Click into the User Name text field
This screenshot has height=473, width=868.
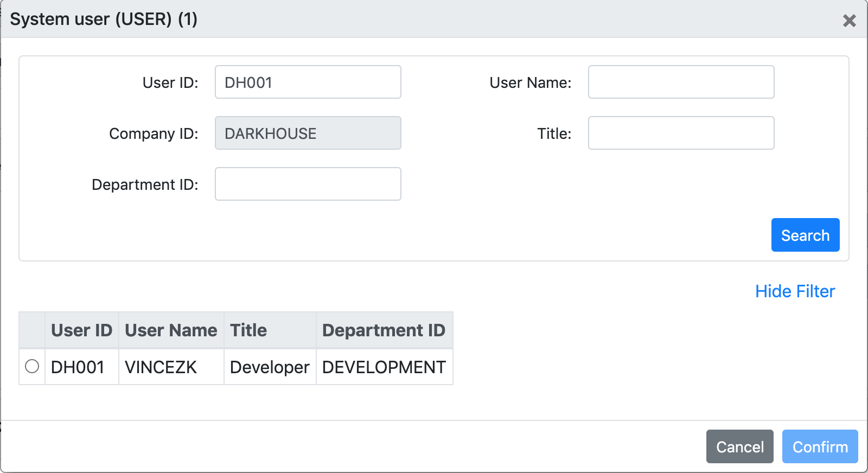[681, 82]
